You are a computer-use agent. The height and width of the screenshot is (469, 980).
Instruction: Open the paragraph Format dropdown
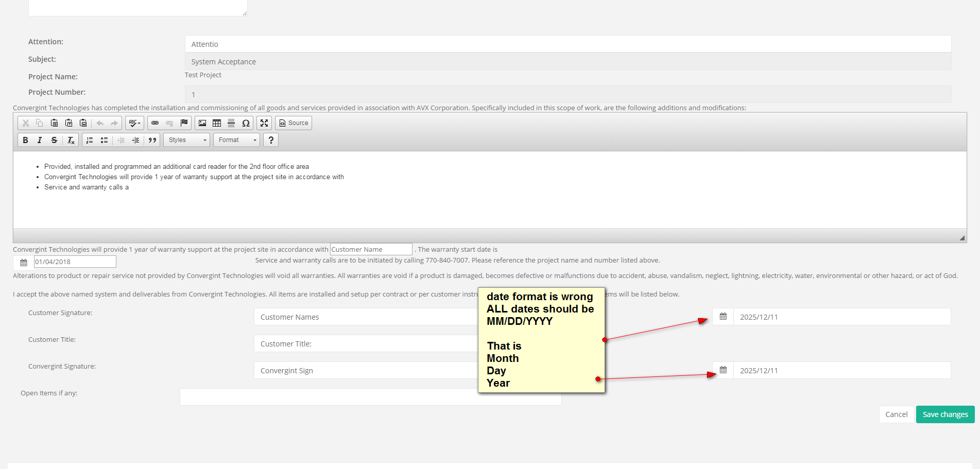pos(237,140)
